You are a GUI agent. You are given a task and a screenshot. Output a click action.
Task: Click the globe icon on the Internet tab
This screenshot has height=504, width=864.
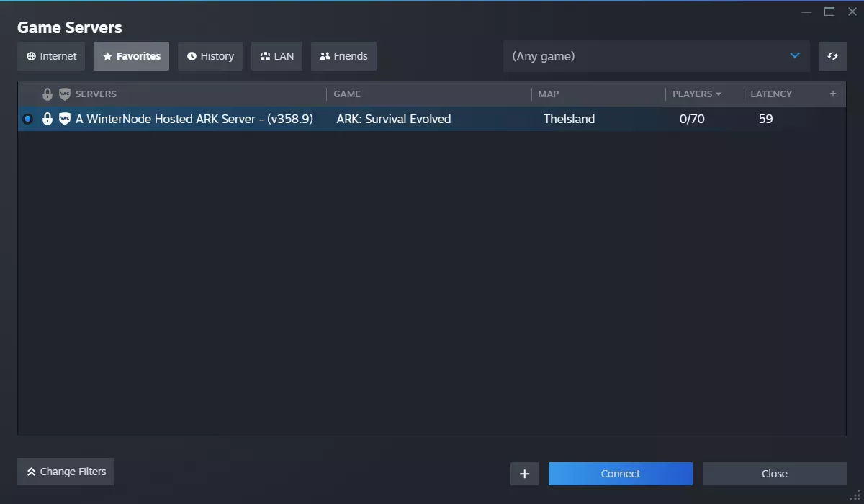pyautogui.click(x=30, y=55)
